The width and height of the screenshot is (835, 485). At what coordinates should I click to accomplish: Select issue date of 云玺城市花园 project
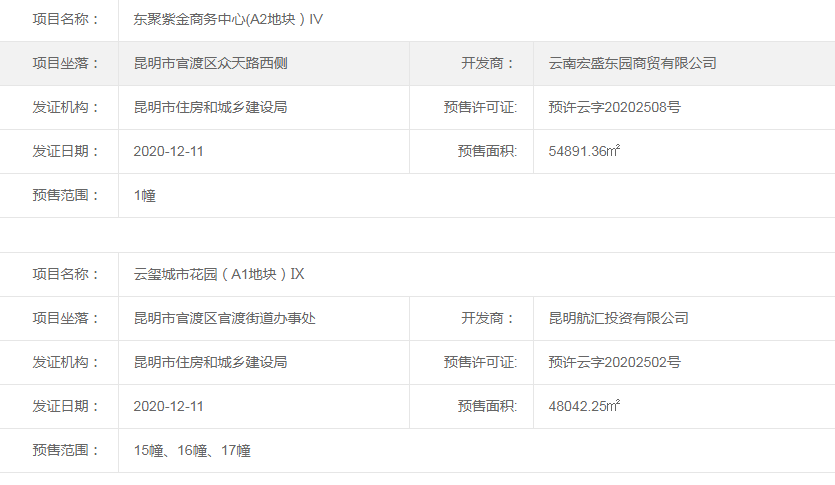point(168,406)
